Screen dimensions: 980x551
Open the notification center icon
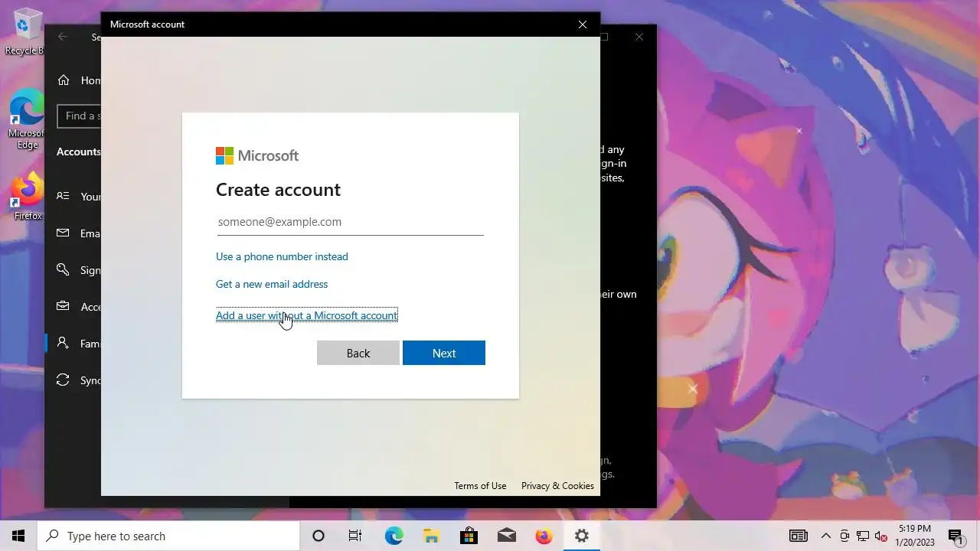[955, 536]
